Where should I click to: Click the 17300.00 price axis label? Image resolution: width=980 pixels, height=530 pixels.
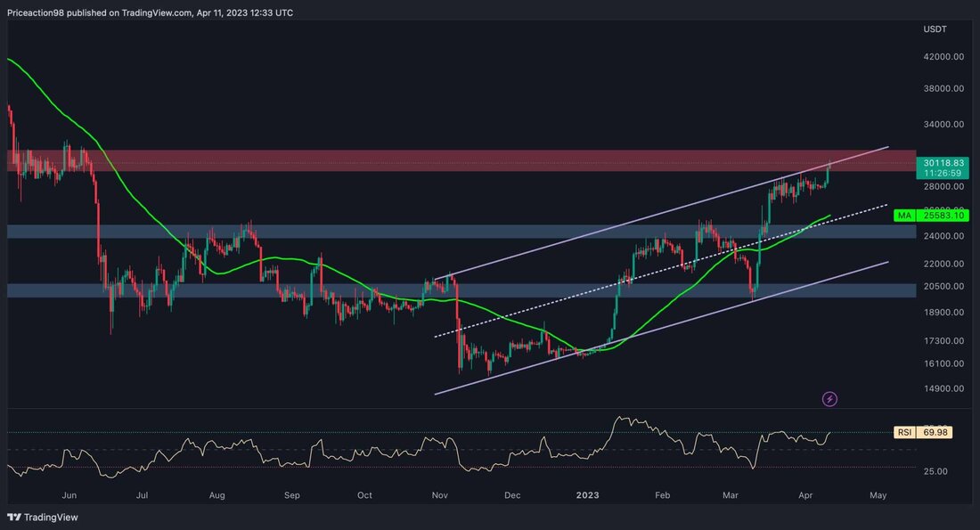(943, 340)
